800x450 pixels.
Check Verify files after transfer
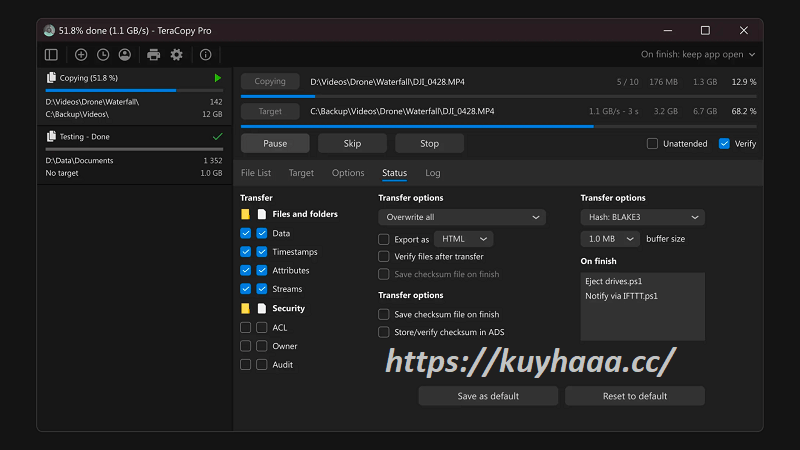point(384,257)
